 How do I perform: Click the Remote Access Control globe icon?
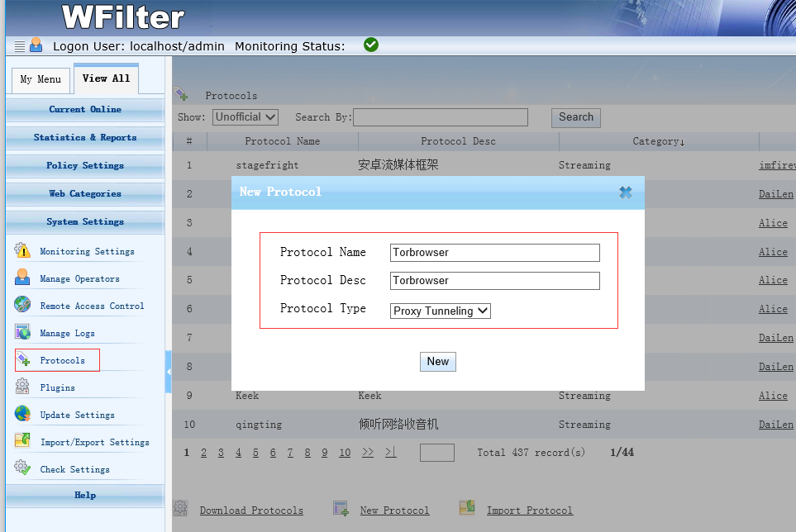(x=22, y=305)
